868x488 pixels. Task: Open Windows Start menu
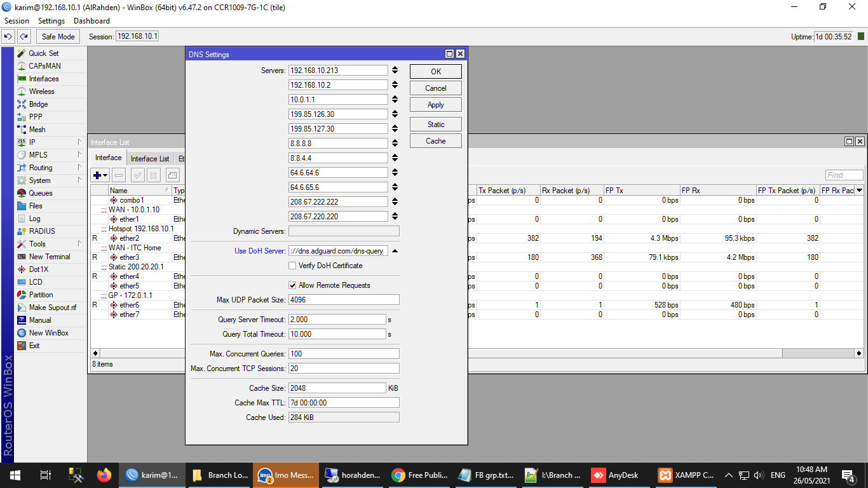pos(15,475)
